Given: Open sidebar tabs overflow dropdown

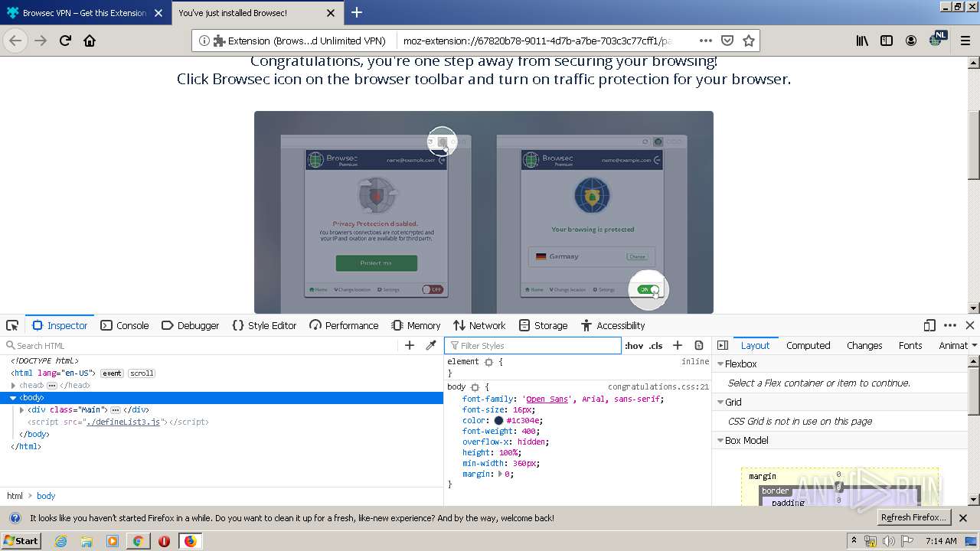Looking at the screenshot, I should 974,346.
